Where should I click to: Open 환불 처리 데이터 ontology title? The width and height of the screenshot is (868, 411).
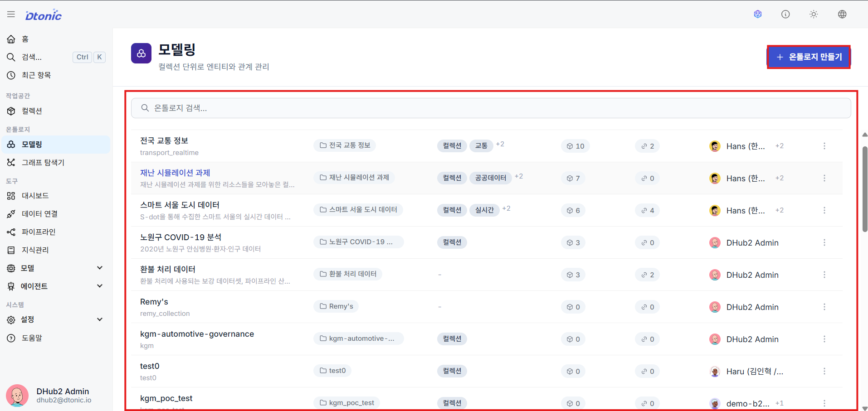(x=168, y=270)
